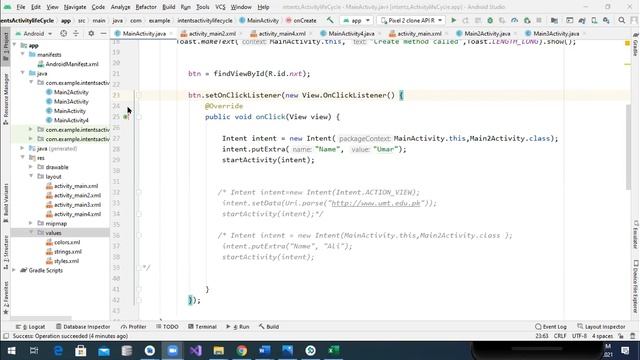Open the VCS menu
Image resolution: width=640 pixels, height=360 pixels.
(220, 7)
